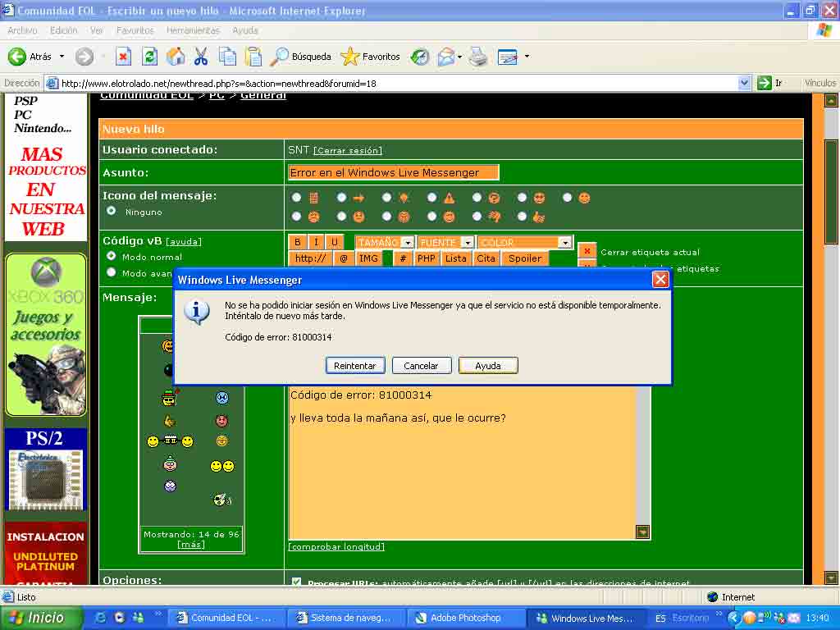Print the page with the printer icon
Viewport: 840px width, 630px height.
(478, 57)
